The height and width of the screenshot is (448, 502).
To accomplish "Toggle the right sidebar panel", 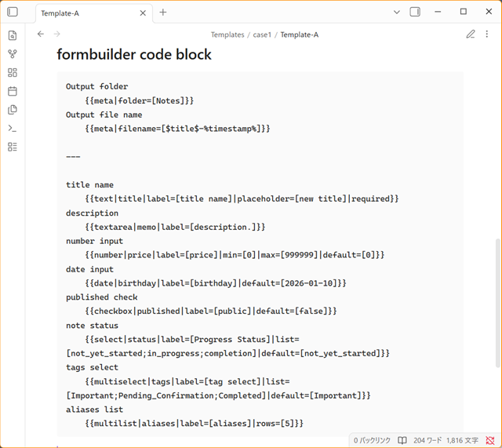I will tap(415, 13).
